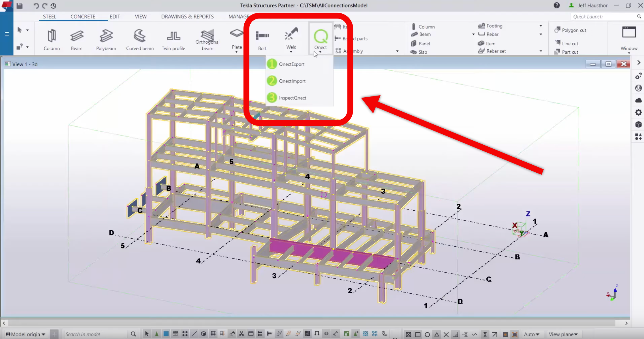Open the custom inquiry icon in side pane
Viewport: 644px width, 339px height.
click(638, 76)
